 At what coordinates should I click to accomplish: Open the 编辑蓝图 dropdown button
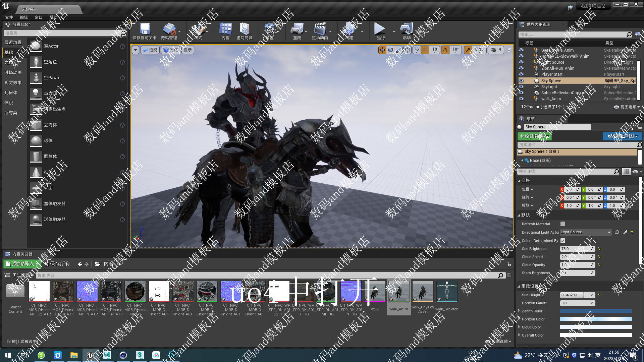[623, 136]
